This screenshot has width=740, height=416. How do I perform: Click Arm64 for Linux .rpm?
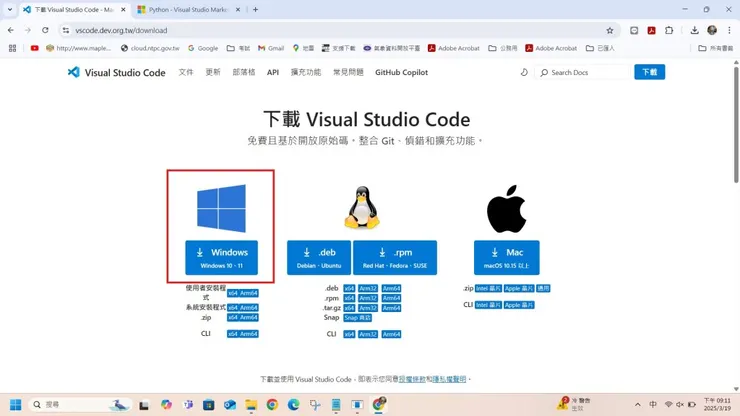391,298
